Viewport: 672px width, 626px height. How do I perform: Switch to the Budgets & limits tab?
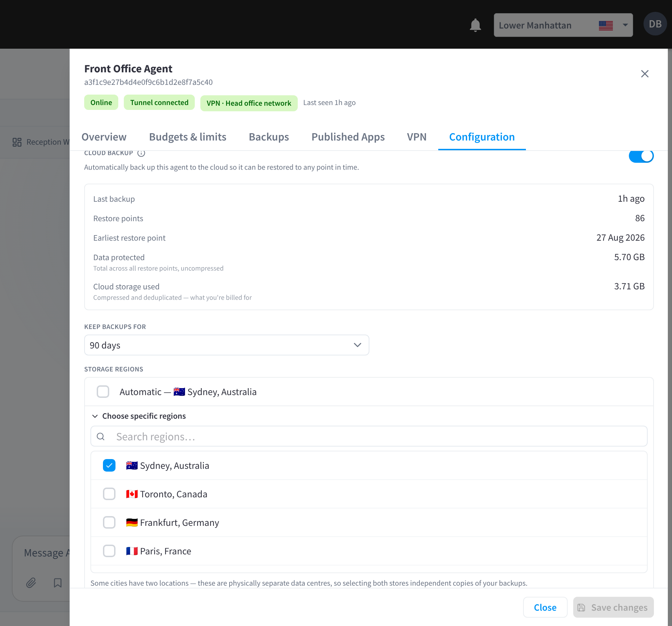[187, 137]
